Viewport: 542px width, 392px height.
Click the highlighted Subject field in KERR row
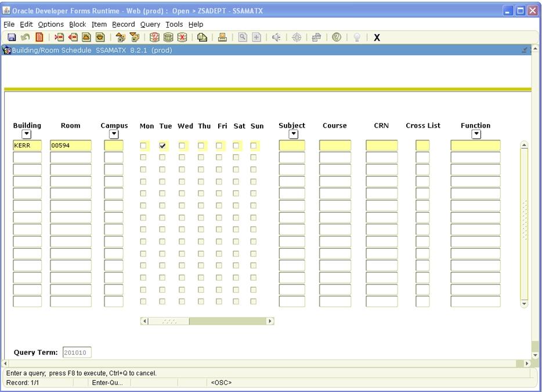292,146
